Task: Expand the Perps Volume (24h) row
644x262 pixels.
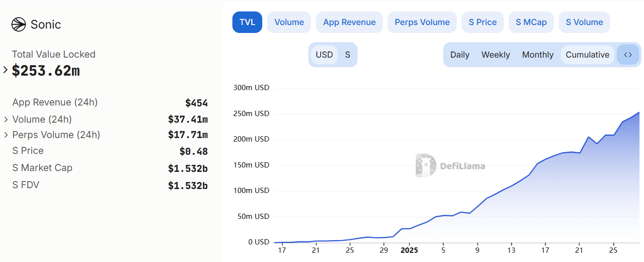Action: [6, 135]
